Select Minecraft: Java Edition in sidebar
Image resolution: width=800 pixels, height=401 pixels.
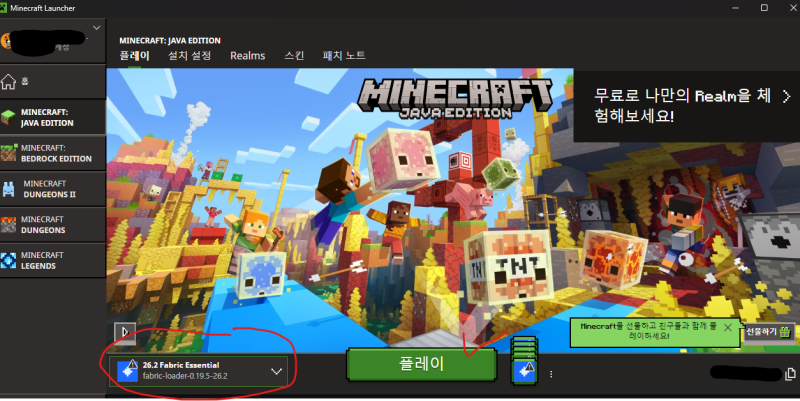coord(53,117)
